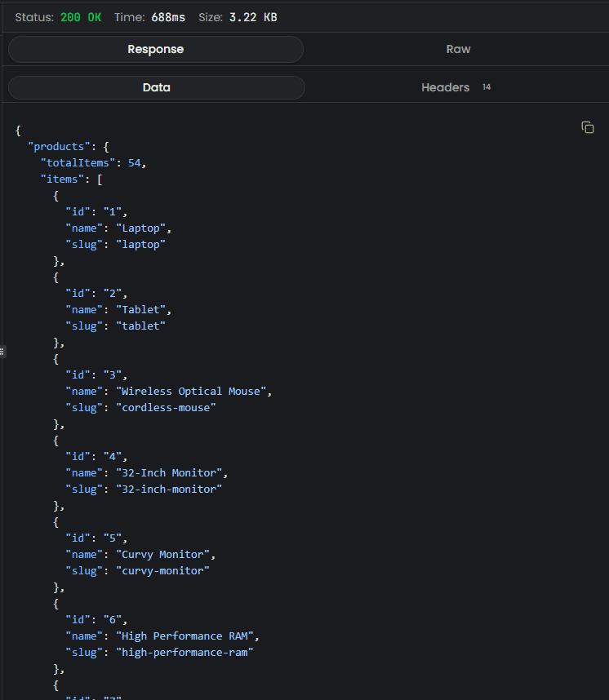Click the panel grip handle on the left edge
Screen dimensions: 609x700
(2, 352)
